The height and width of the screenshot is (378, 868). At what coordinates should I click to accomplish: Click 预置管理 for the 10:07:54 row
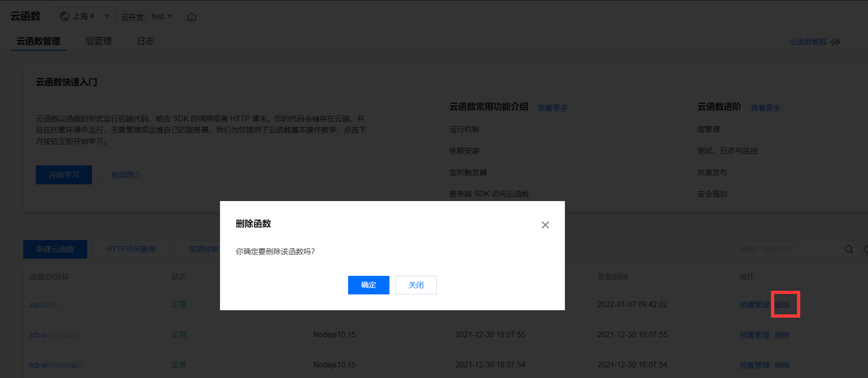point(754,365)
